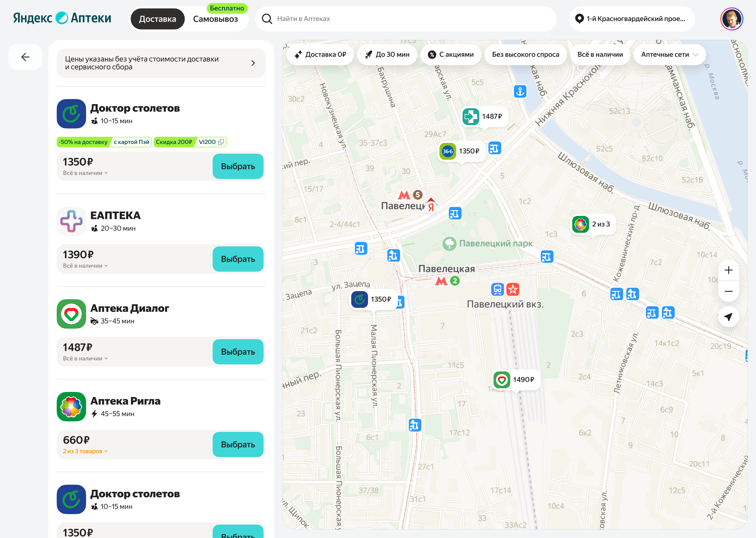Center map on my location
This screenshot has height=538, width=756.
pyautogui.click(x=728, y=317)
